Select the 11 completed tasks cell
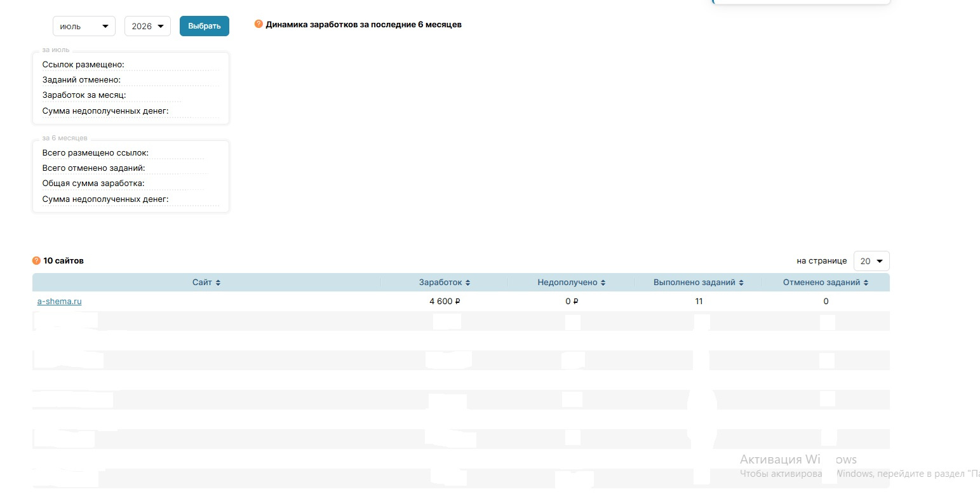This screenshot has height=494, width=980. point(699,302)
